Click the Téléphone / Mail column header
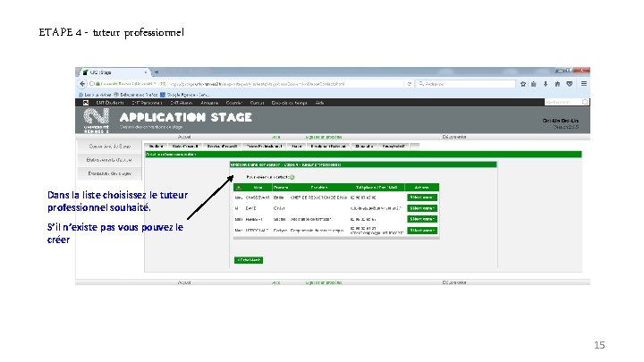The width and height of the screenshot is (644, 362). coord(377,188)
